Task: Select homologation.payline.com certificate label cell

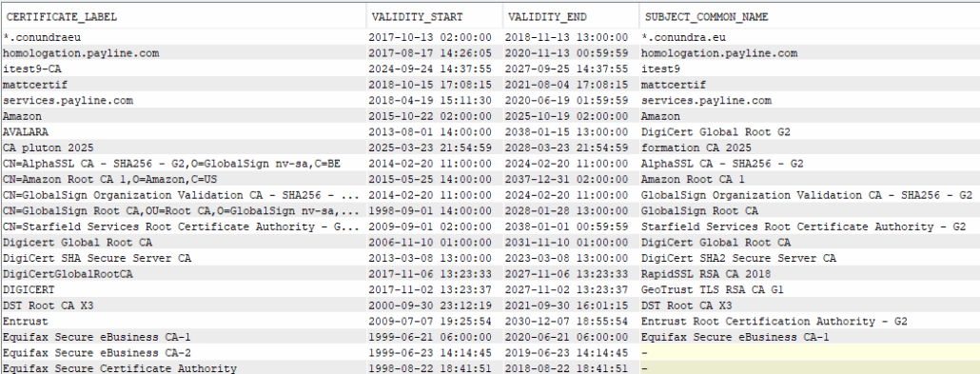Action: pos(183,53)
